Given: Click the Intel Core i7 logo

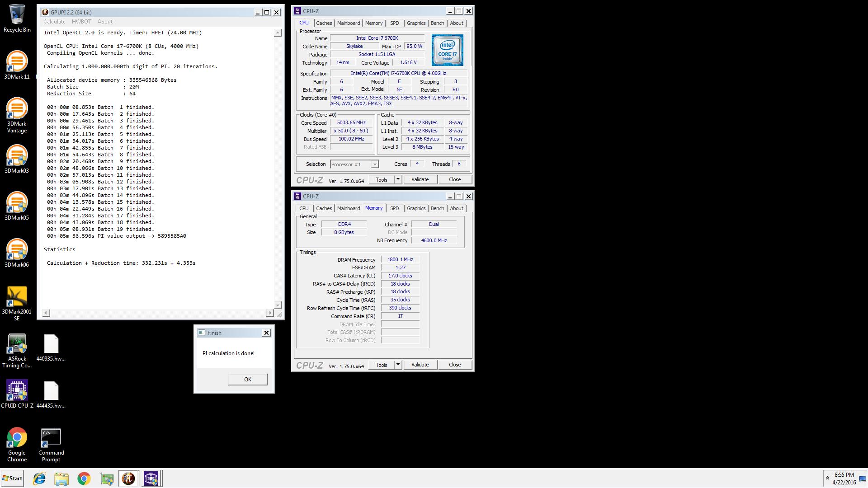Looking at the screenshot, I should (447, 50).
